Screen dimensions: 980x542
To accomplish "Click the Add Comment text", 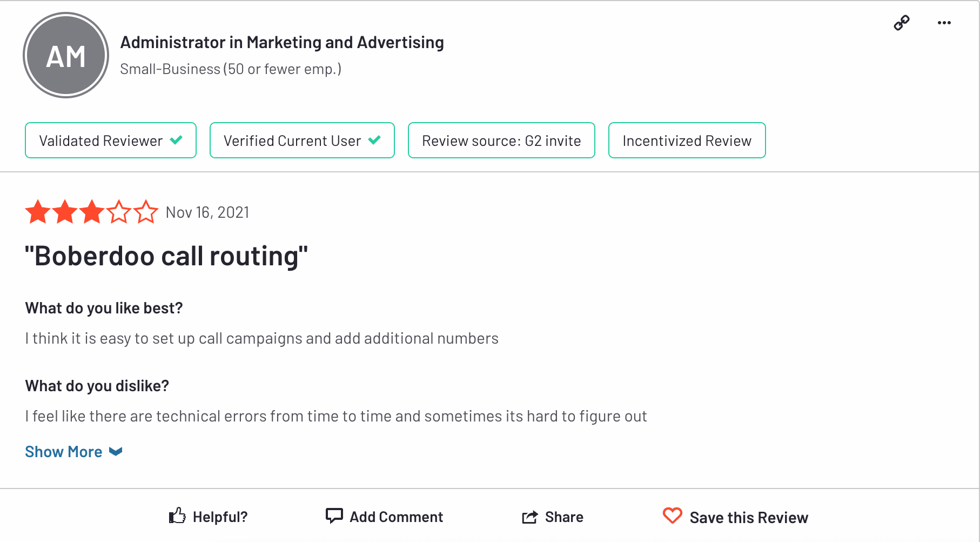I will tap(396, 517).
